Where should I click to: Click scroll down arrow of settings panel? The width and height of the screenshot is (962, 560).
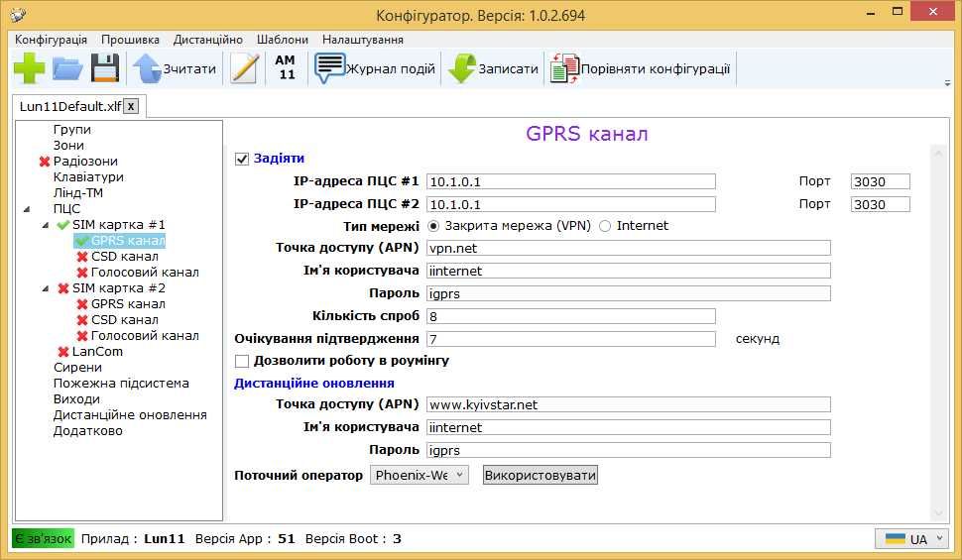point(938,513)
